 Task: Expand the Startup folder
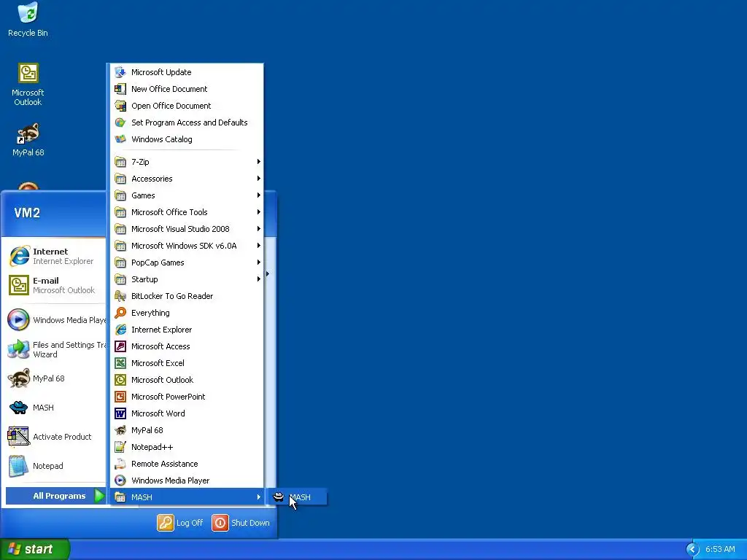coord(187,279)
